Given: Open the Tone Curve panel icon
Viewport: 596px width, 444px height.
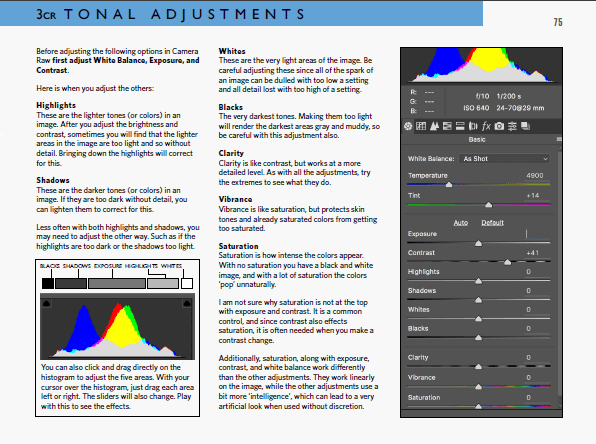Looking at the screenshot, I should tap(421, 126).
